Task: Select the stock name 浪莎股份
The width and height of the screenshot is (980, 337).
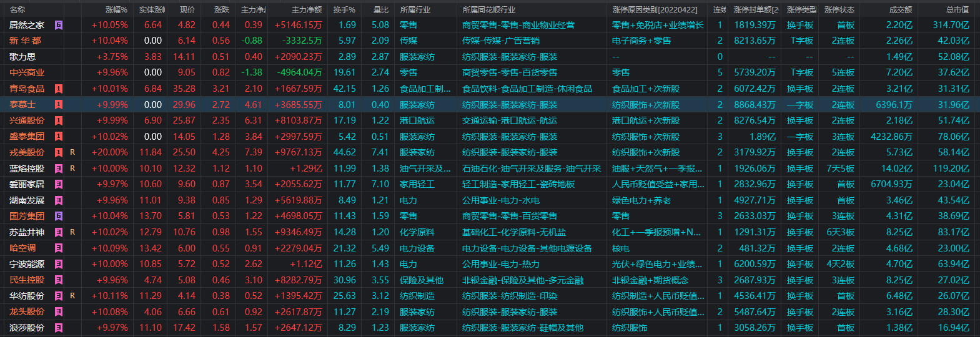Action: coord(27,328)
